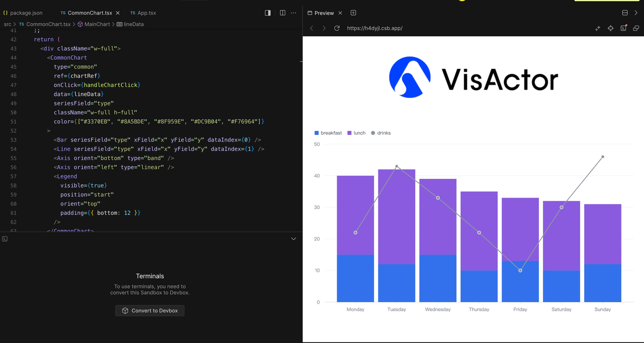Open the editor more options ellipsis
644x343 pixels.
click(294, 13)
